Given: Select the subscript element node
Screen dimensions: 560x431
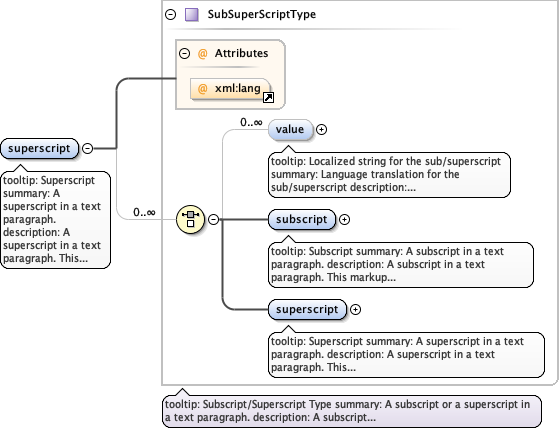Looking at the screenshot, I should (x=302, y=219).
